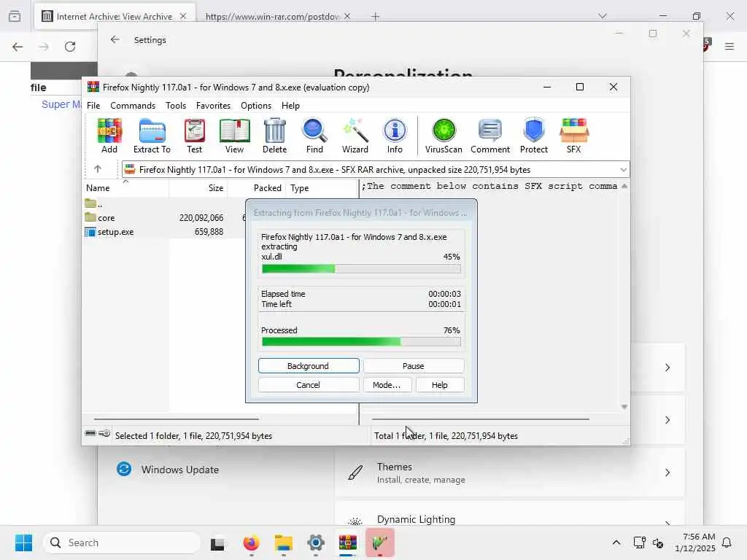This screenshot has height=560, width=747.
Task: Open the Options menu
Action: click(x=256, y=106)
